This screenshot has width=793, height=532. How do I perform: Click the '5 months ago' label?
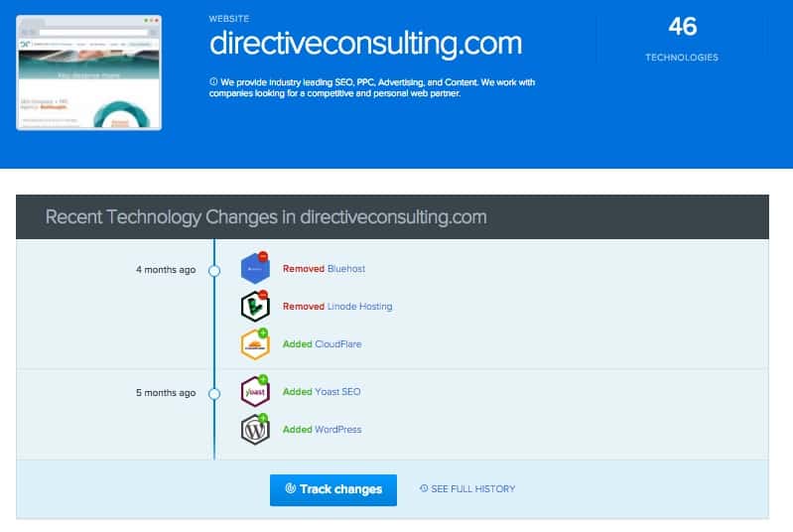click(x=166, y=393)
